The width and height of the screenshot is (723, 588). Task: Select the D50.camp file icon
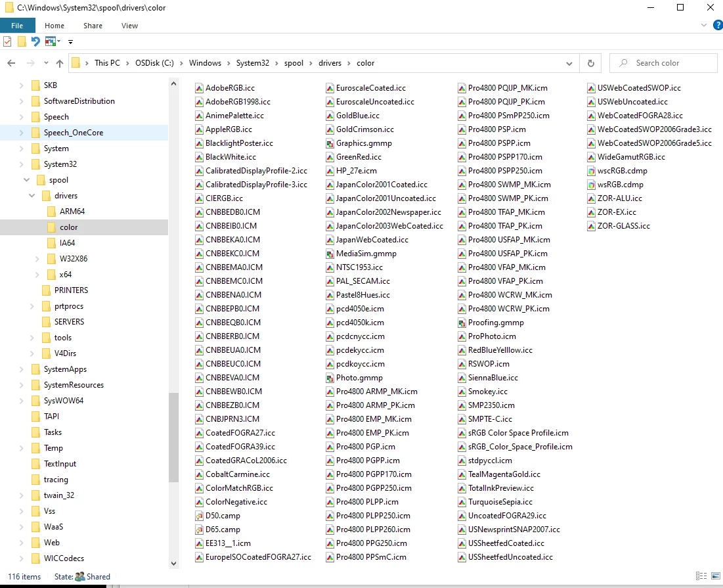(x=199, y=516)
